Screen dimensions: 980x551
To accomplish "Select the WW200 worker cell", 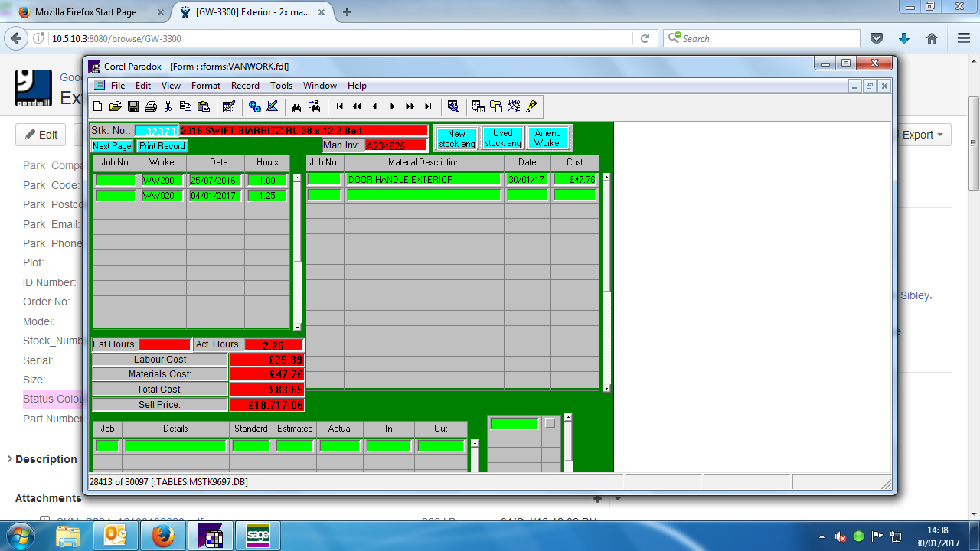I will [x=162, y=180].
